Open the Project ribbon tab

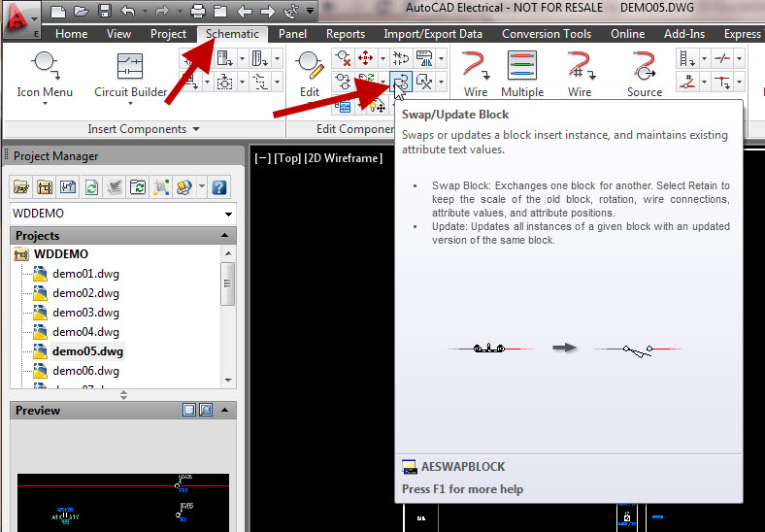click(x=168, y=34)
